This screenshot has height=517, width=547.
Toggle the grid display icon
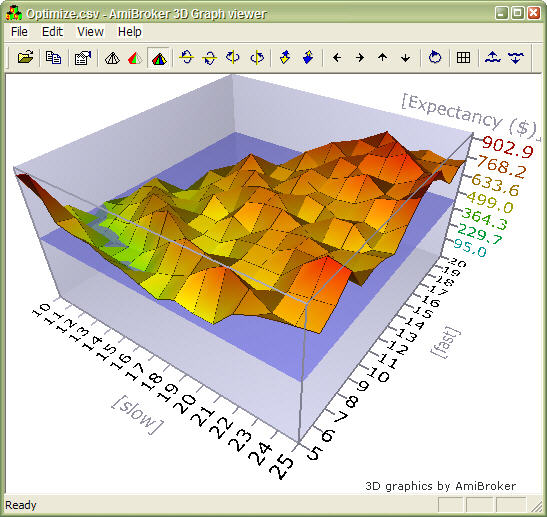pyautogui.click(x=463, y=57)
